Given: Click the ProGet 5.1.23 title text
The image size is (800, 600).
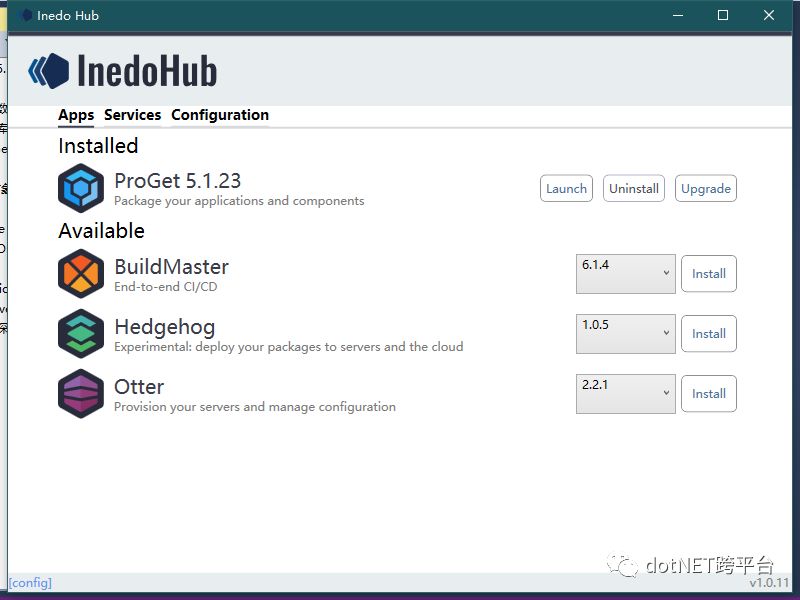Looking at the screenshot, I should point(178,181).
